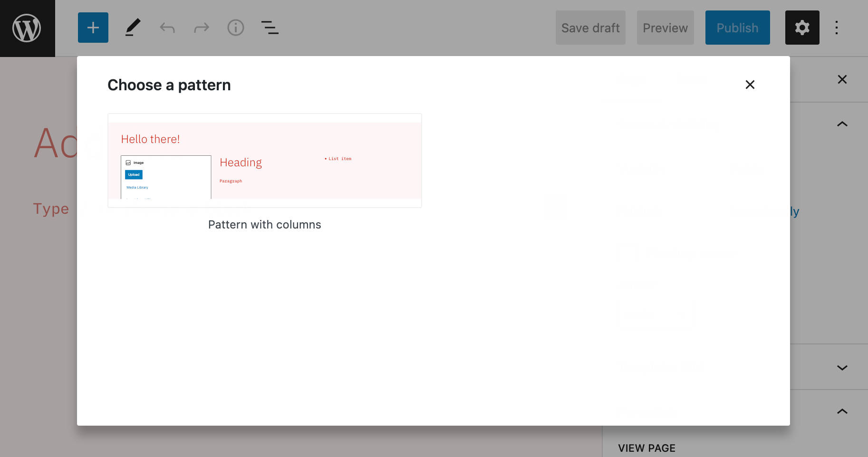Viewport: 868px width, 457px height.
Task: Open the document details information panel
Action: click(235, 28)
